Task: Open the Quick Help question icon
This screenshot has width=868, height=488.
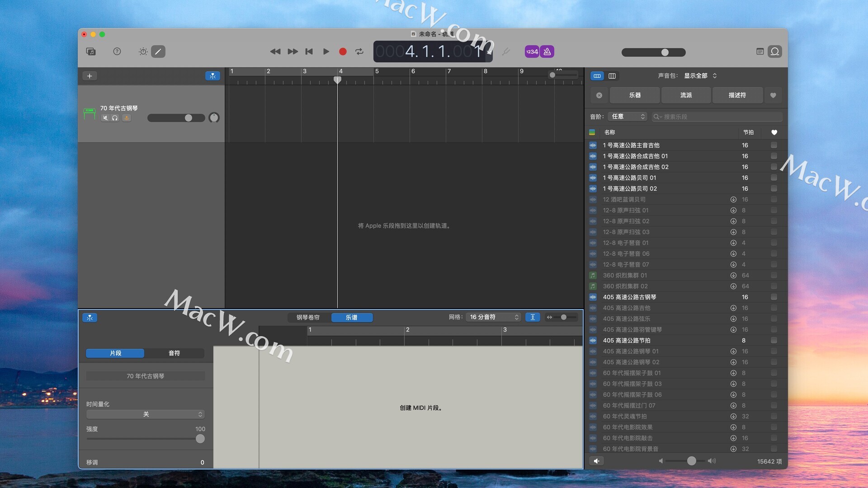Action: 117,52
